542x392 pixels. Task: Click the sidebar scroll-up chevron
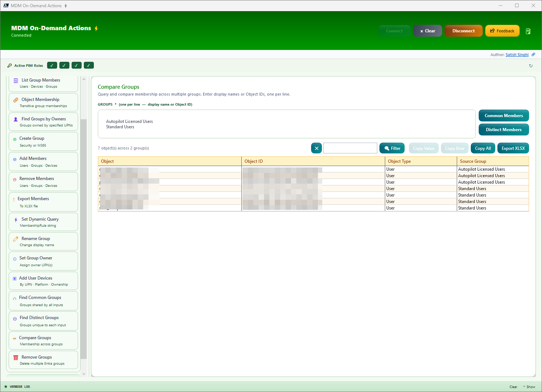(x=84, y=79)
